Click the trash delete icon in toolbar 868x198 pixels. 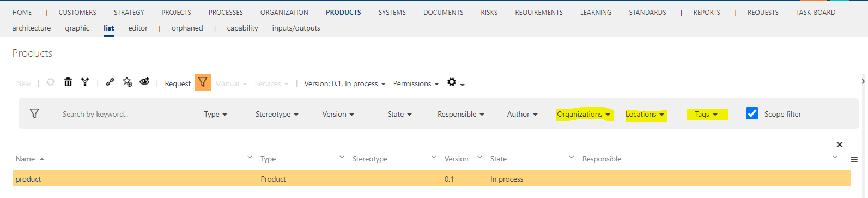[x=68, y=82]
